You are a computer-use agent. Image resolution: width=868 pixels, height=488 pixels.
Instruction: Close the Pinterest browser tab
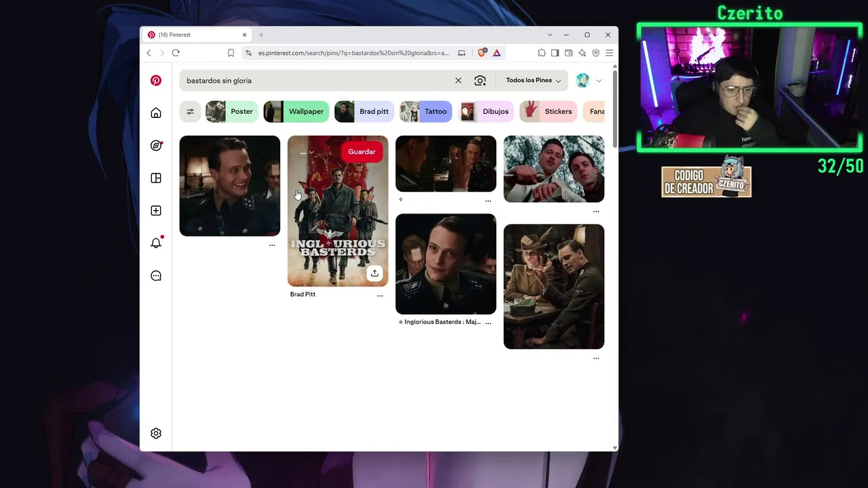244,35
